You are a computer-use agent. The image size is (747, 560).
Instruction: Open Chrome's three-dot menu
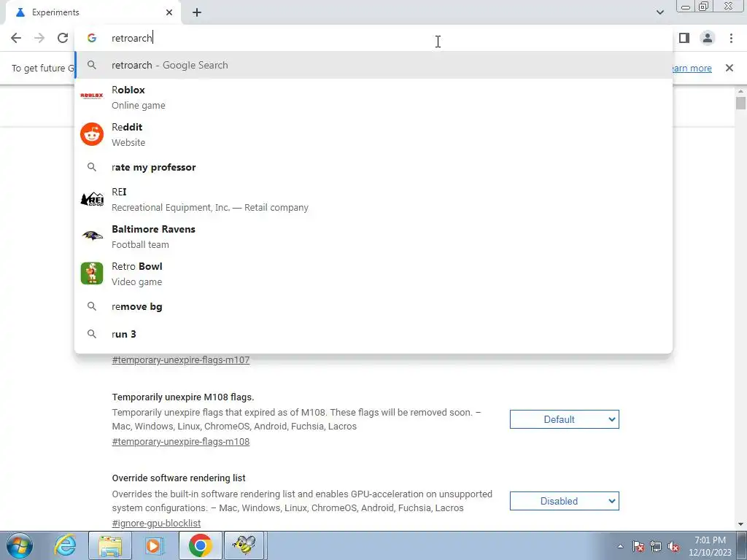click(x=731, y=38)
